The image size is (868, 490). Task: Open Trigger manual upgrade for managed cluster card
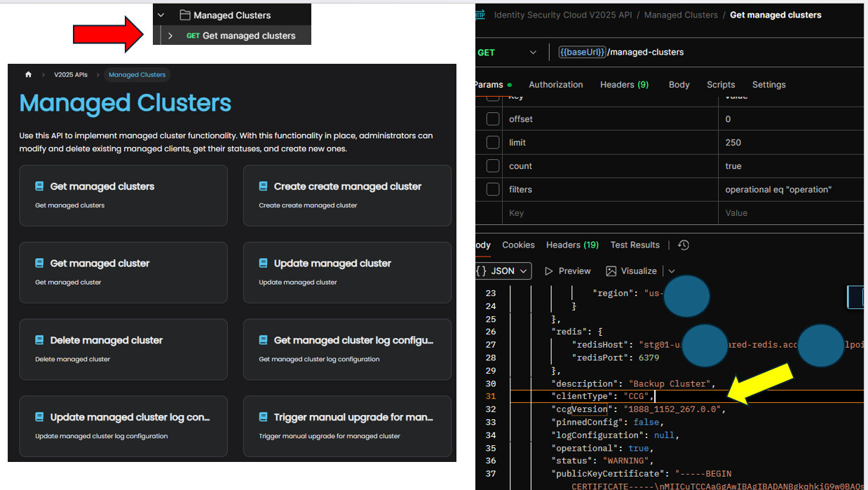(x=347, y=426)
